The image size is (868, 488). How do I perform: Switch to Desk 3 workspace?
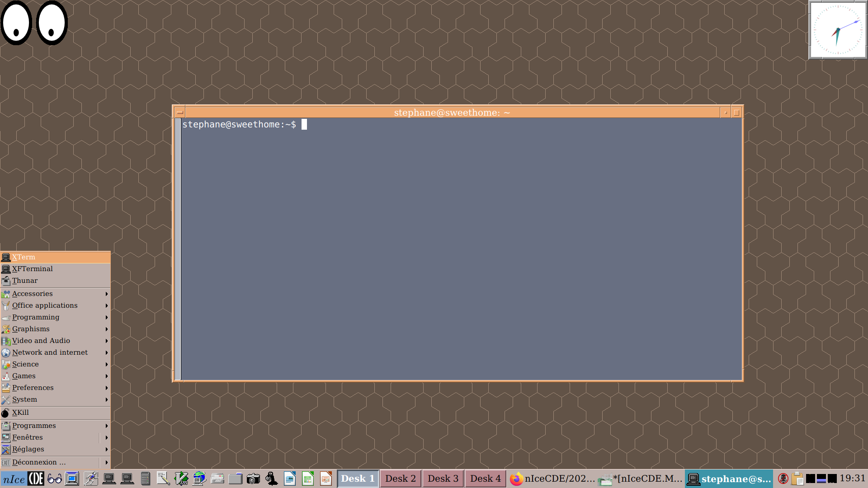point(443,479)
